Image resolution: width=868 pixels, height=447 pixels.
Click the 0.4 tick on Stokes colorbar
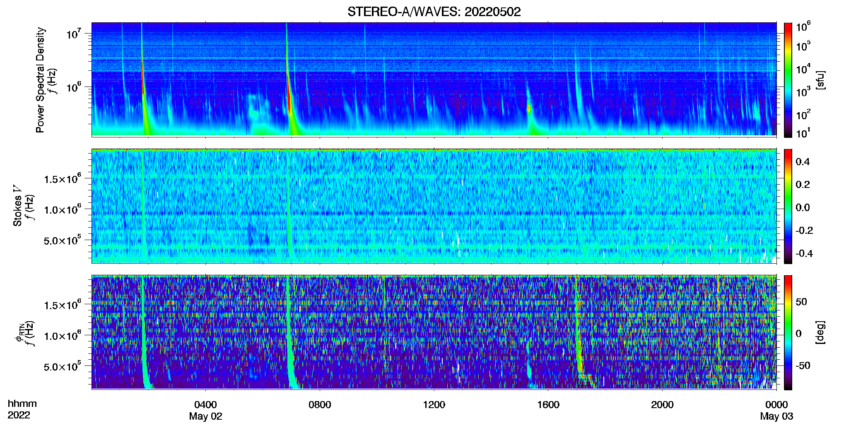tap(803, 162)
